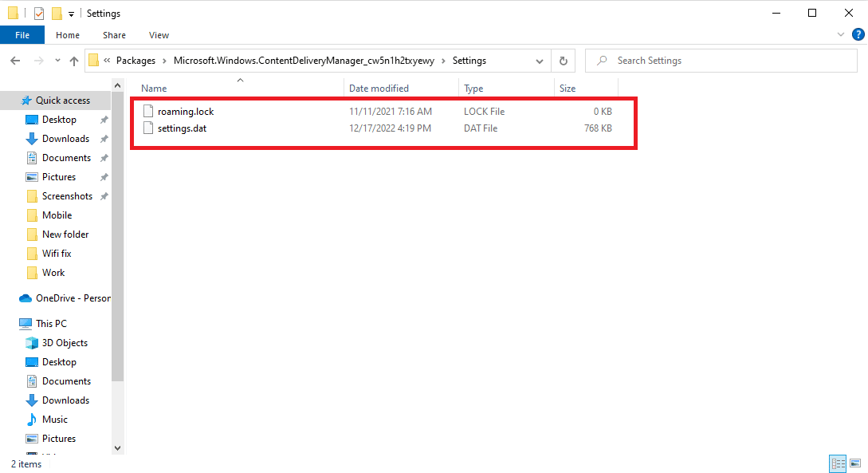Click the roaming.lock file icon

147,112
